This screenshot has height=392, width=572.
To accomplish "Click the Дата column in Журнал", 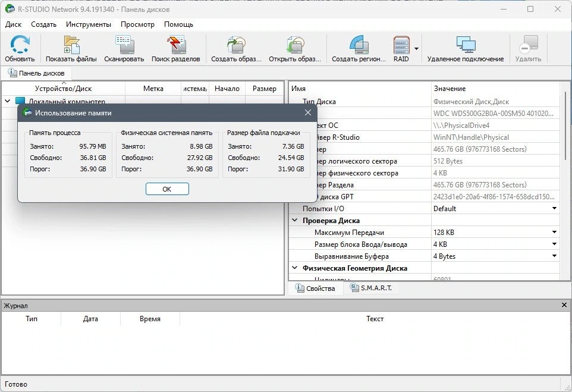I will (90, 319).
